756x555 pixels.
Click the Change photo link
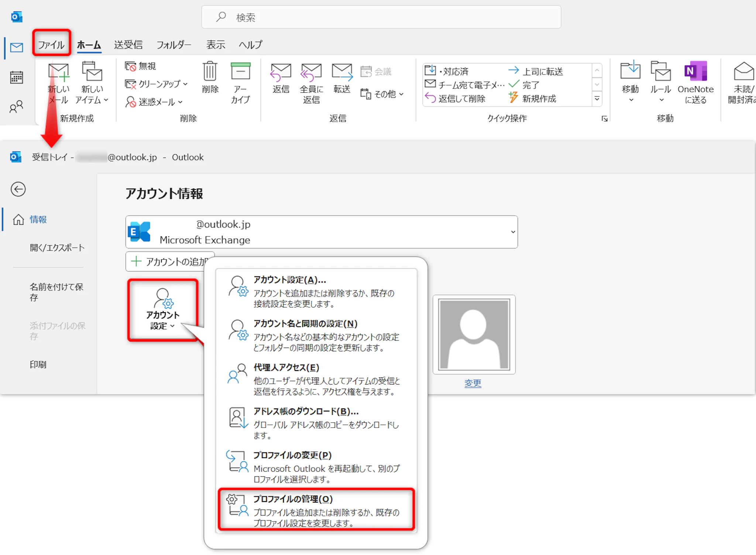[472, 383]
